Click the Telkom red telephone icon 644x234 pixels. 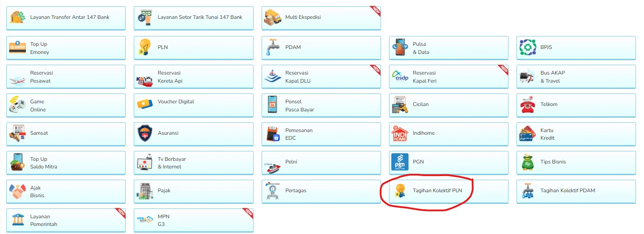click(528, 105)
